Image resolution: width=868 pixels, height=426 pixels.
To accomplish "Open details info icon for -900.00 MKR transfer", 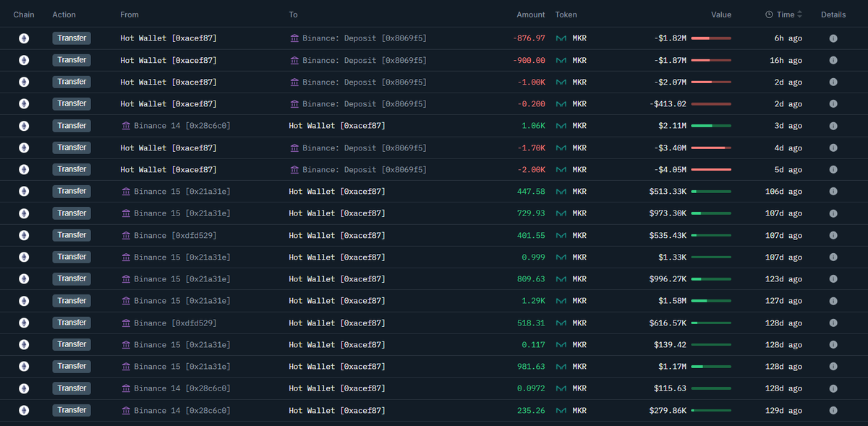I will tap(833, 61).
